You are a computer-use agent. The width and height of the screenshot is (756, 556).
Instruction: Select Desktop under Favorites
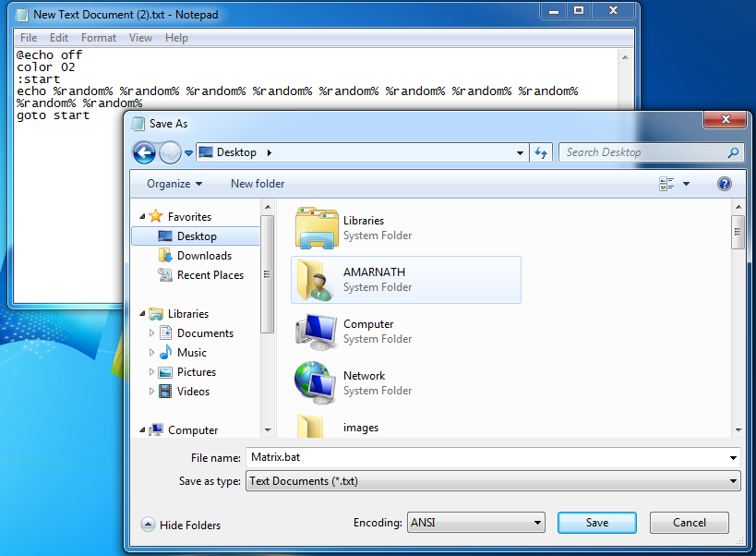pyautogui.click(x=196, y=236)
